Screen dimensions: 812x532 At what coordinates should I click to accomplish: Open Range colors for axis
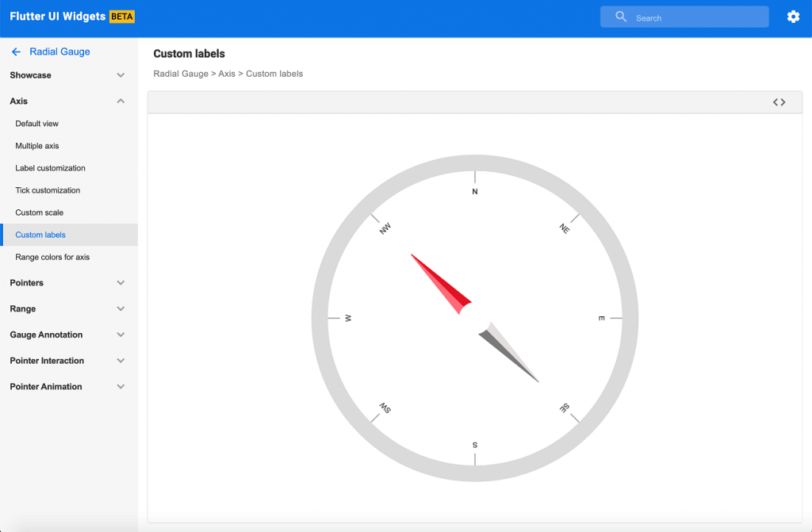pos(51,257)
